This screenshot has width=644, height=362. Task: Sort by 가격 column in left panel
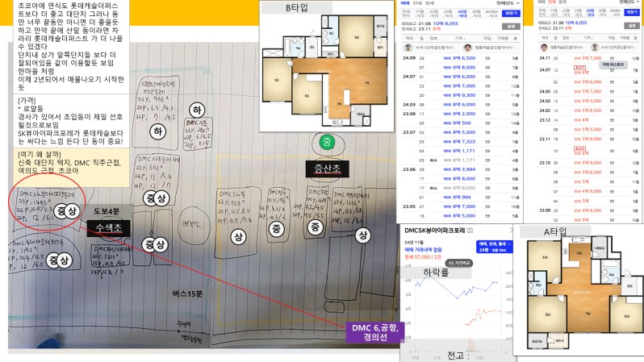[x=458, y=38]
